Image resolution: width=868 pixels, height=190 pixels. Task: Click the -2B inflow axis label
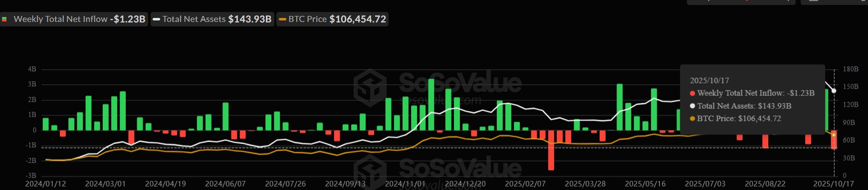tap(31, 161)
